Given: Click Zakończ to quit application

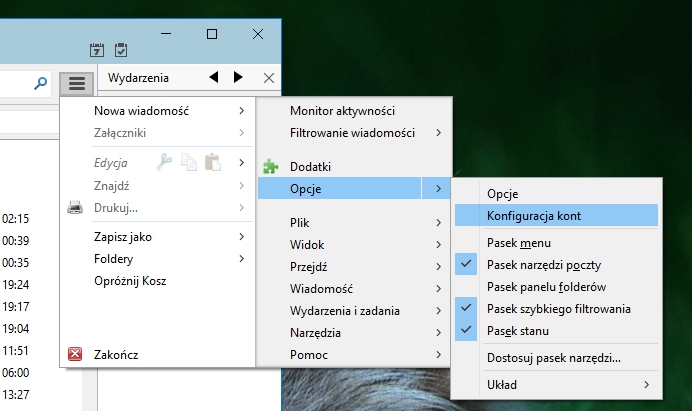Looking at the screenshot, I should click(115, 354).
